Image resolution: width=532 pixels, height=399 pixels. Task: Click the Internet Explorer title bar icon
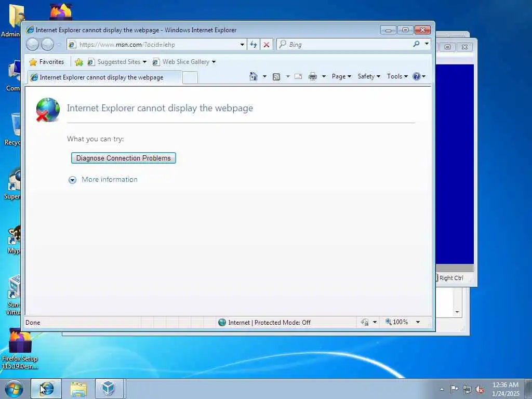coord(30,30)
